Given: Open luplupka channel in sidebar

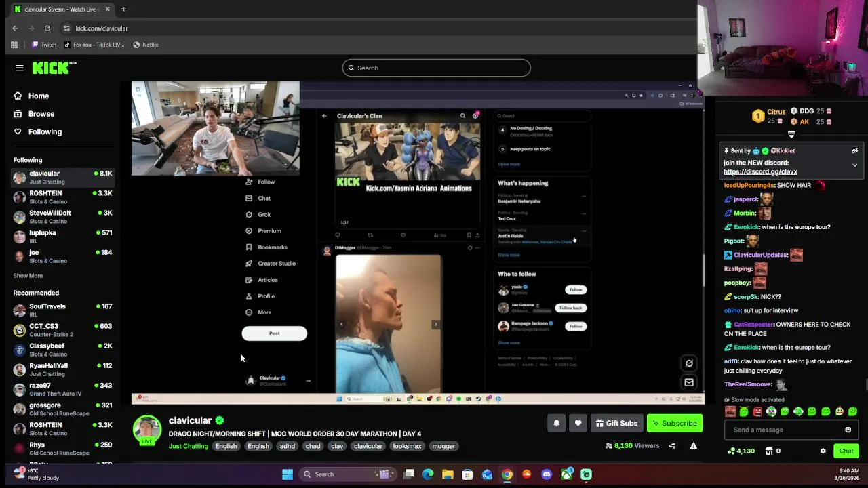Looking at the screenshot, I should 62,237.
